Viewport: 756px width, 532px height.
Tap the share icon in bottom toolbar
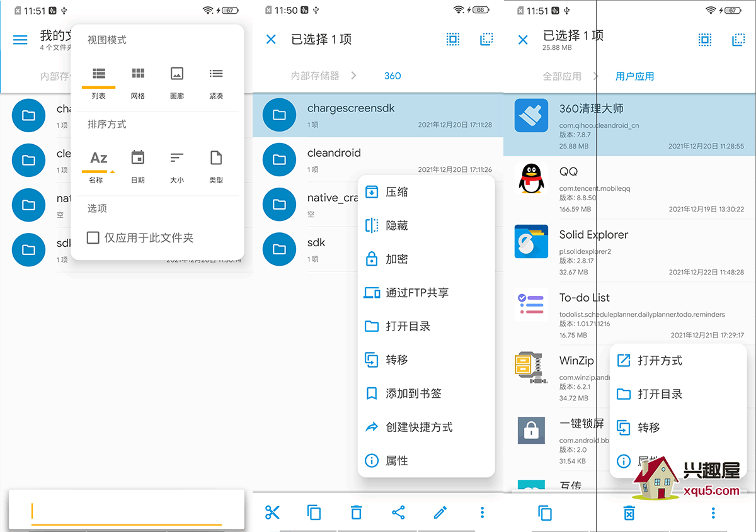[398, 512]
